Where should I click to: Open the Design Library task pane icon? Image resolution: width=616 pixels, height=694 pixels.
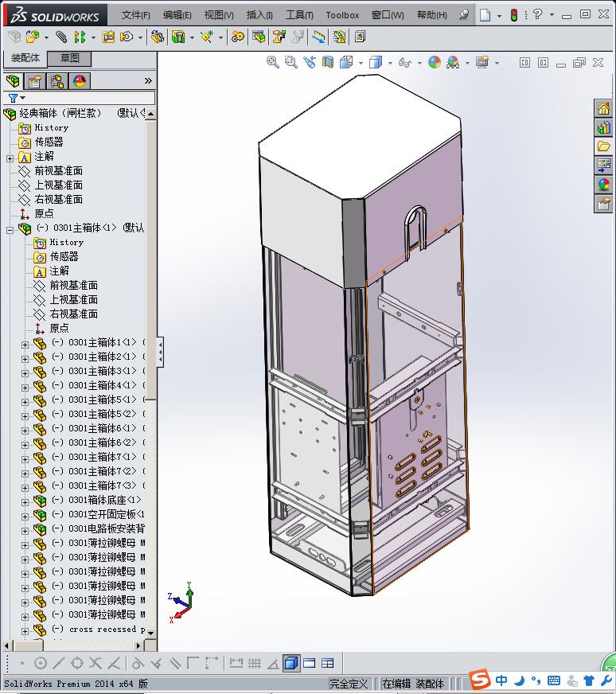coord(603,128)
